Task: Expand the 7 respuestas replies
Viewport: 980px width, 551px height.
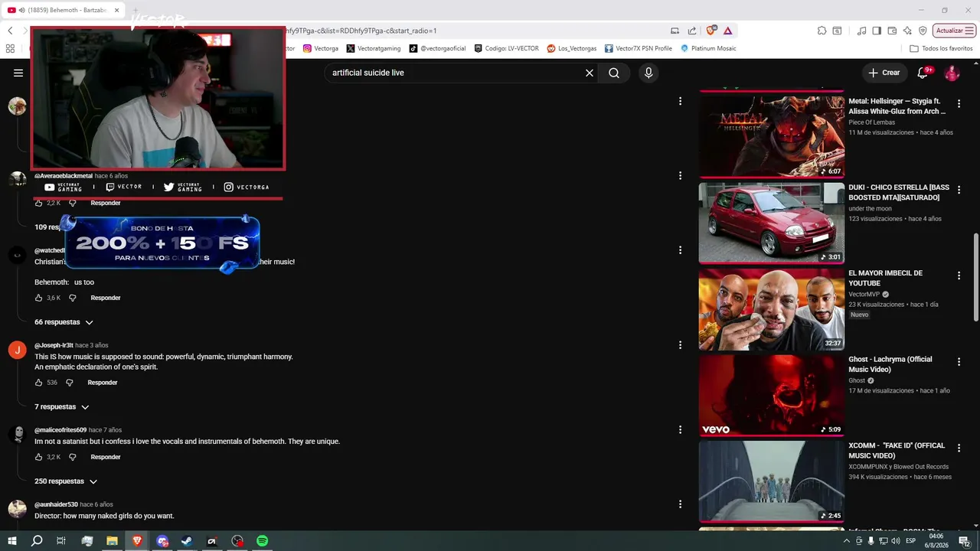Action: 62,406
